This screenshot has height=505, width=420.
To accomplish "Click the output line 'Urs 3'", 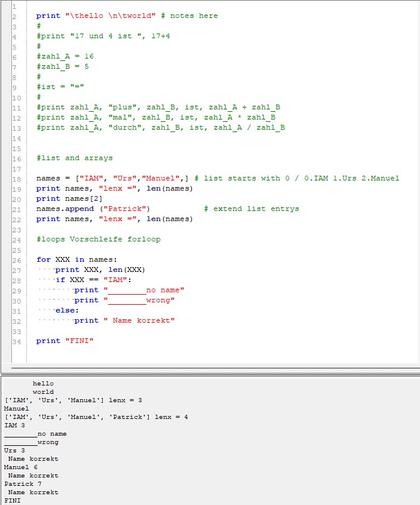I will point(14,451).
